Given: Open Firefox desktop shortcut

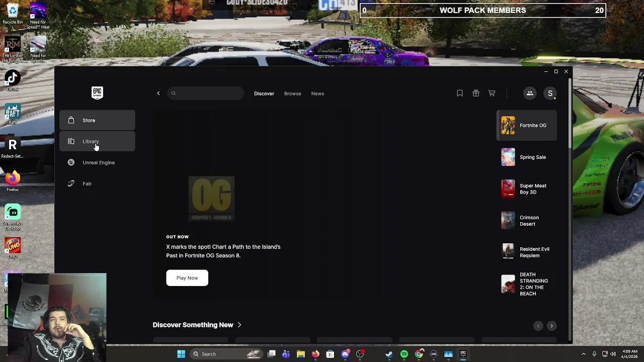Looking at the screenshot, I should coord(13,181).
